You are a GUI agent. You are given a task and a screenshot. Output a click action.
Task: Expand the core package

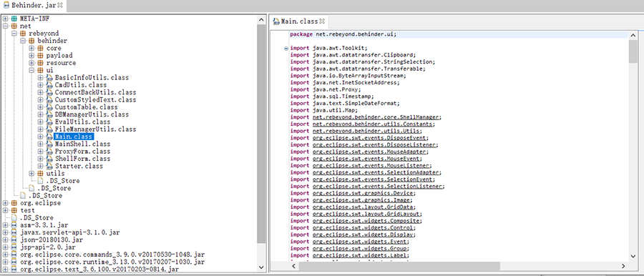(31, 48)
